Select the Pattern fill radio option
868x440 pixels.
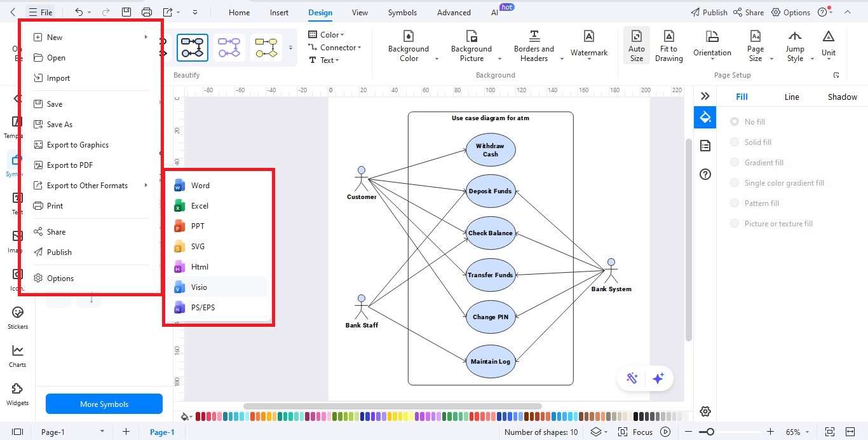point(735,203)
